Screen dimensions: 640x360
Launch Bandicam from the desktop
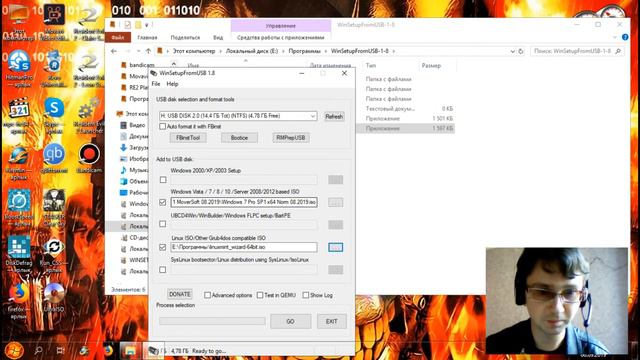pyautogui.click(x=89, y=158)
